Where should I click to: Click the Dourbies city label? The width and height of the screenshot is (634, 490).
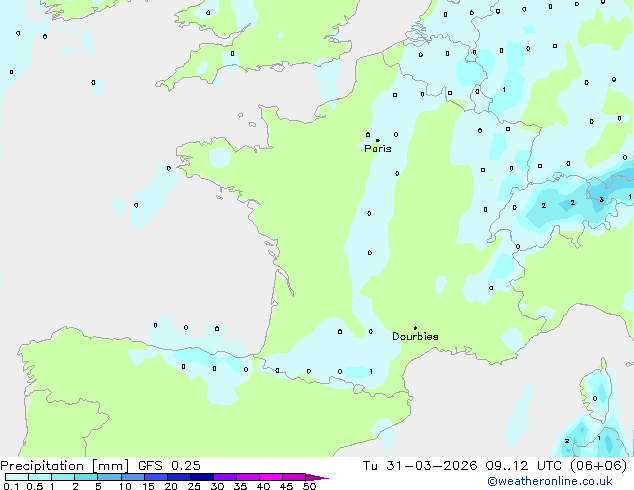415,336
